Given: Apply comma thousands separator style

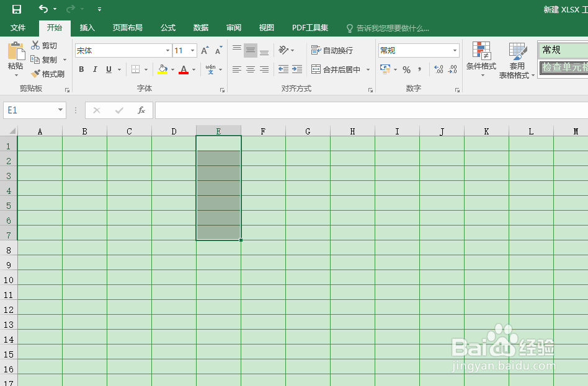Looking at the screenshot, I should 420,69.
